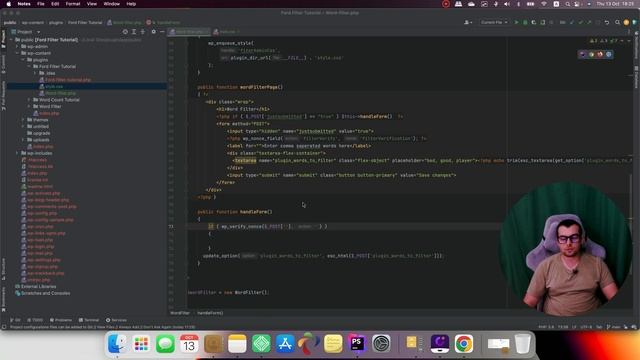
Task: Select Scratches and Consoles in project tree
Action: [45, 293]
